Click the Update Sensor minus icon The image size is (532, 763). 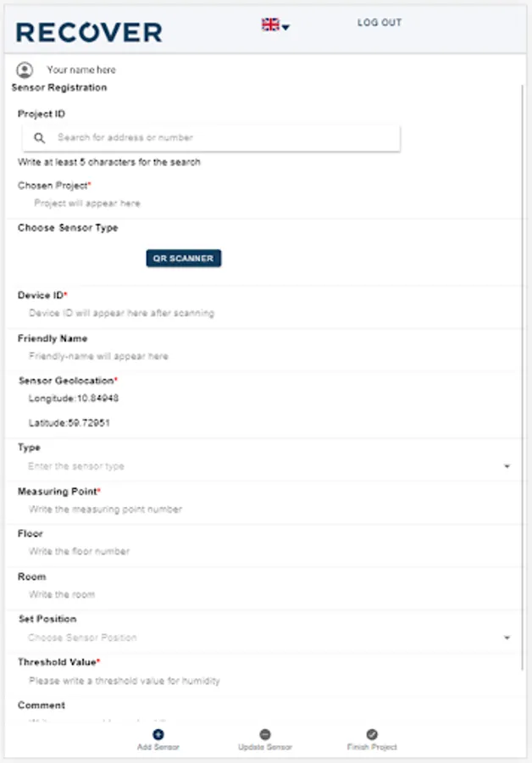265,734
